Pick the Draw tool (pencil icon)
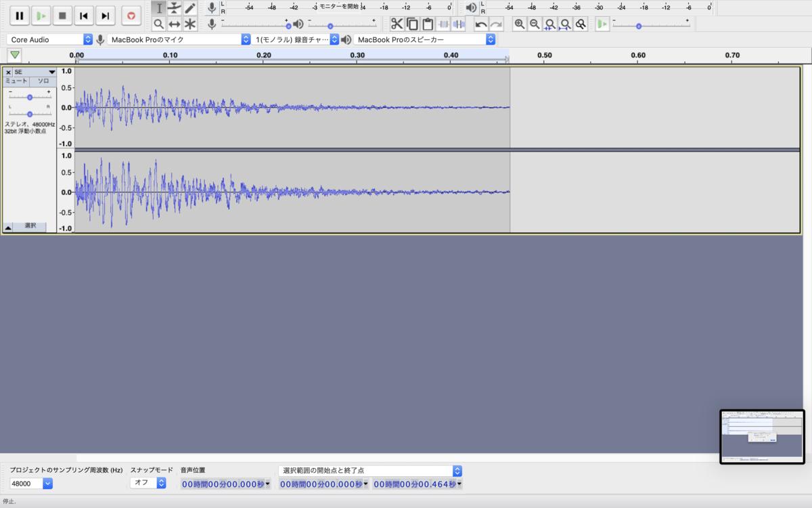Screen dimensions: 812x508 click(191, 8)
